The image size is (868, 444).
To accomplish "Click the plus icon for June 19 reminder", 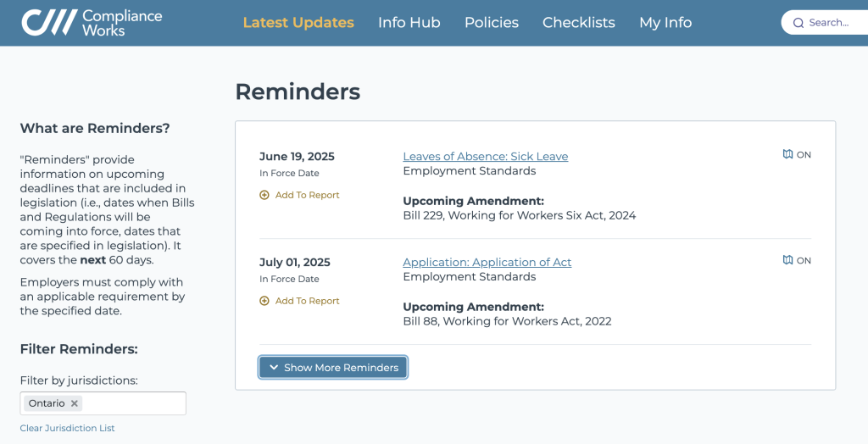I will (264, 195).
